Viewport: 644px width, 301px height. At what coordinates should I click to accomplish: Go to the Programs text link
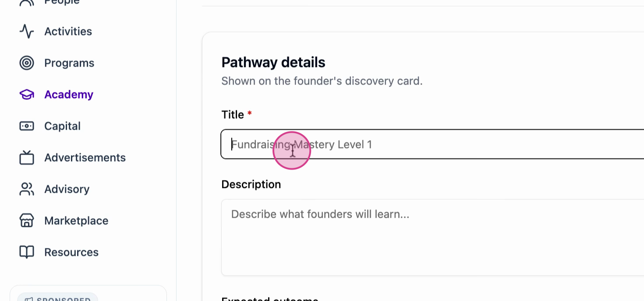coord(69,63)
